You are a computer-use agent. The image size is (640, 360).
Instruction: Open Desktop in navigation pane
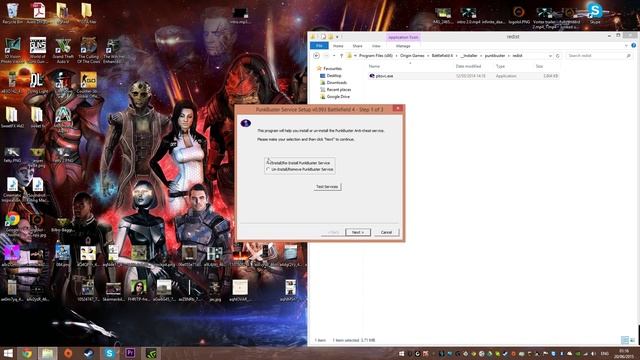(x=331, y=76)
